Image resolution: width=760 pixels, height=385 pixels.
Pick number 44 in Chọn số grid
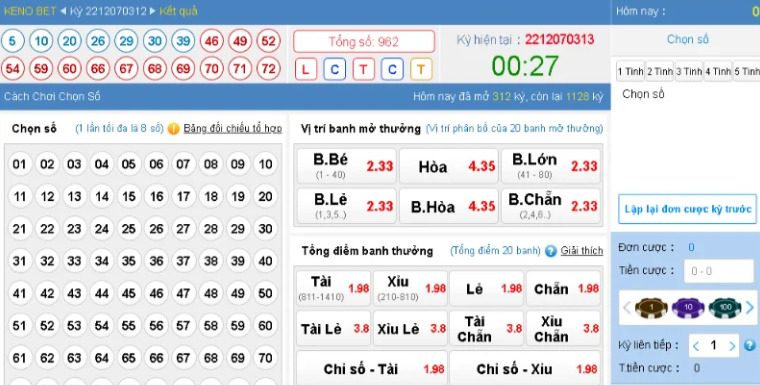pyautogui.click(x=101, y=293)
